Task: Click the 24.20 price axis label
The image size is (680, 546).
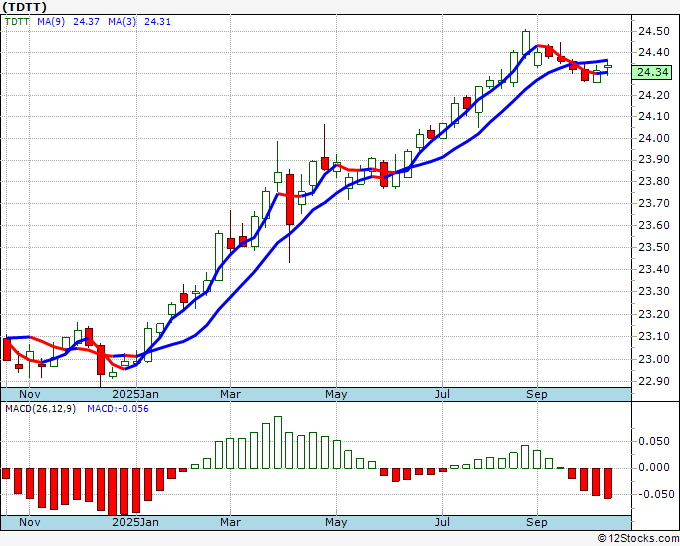Action: tap(654, 95)
